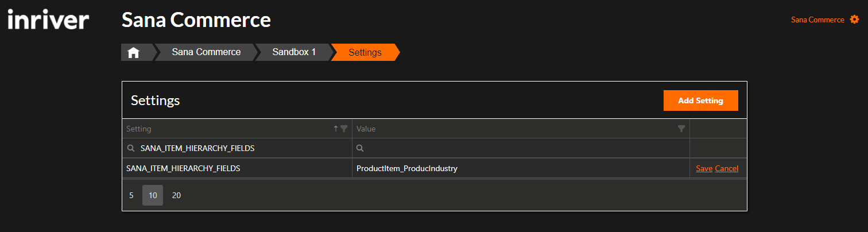Viewport: 868px width, 232px height.
Task: Click the inriver logo
Action: 48,20
